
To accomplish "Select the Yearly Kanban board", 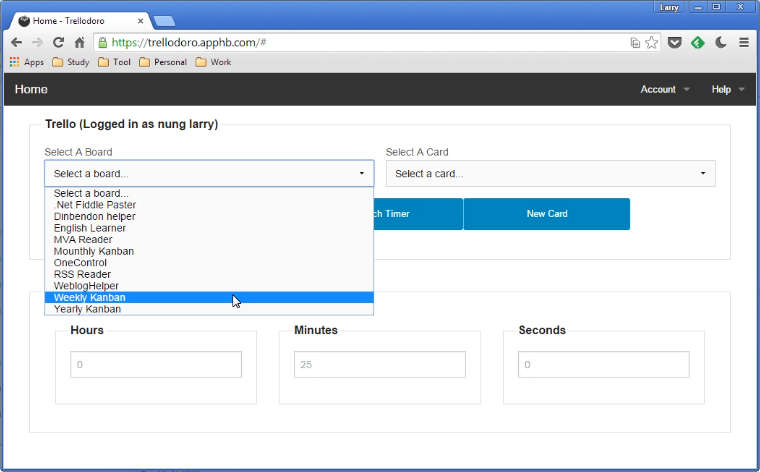I will pos(209,309).
